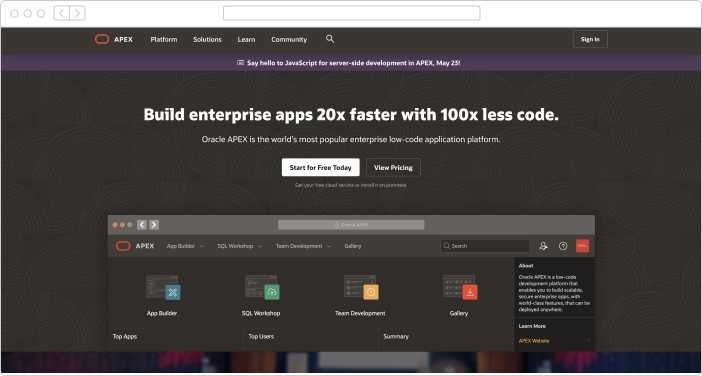Open the App Builder tile icon
The height and width of the screenshot is (376, 702).
(163, 287)
